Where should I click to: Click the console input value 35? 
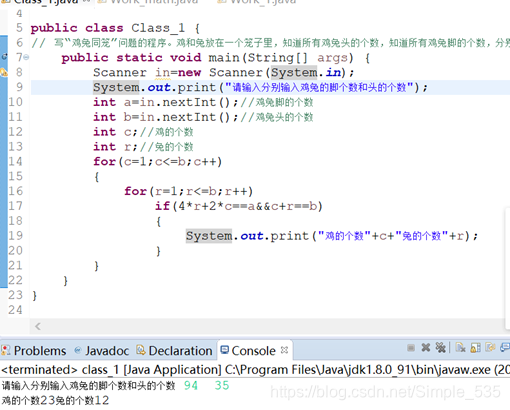(x=222, y=386)
